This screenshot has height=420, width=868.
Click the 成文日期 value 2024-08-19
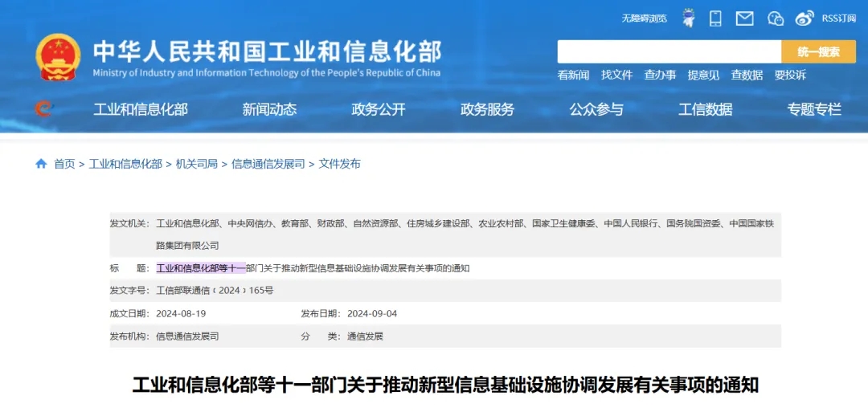(181, 314)
